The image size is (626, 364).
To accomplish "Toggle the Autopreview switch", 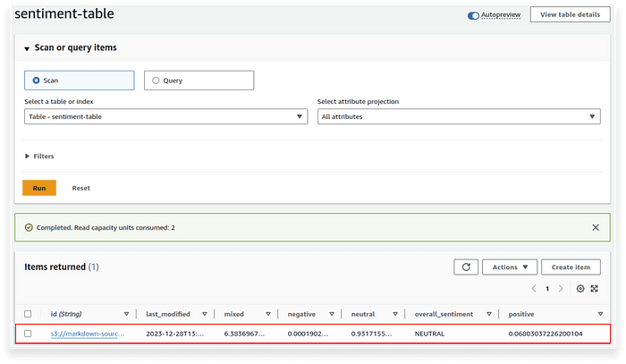I will coord(473,15).
